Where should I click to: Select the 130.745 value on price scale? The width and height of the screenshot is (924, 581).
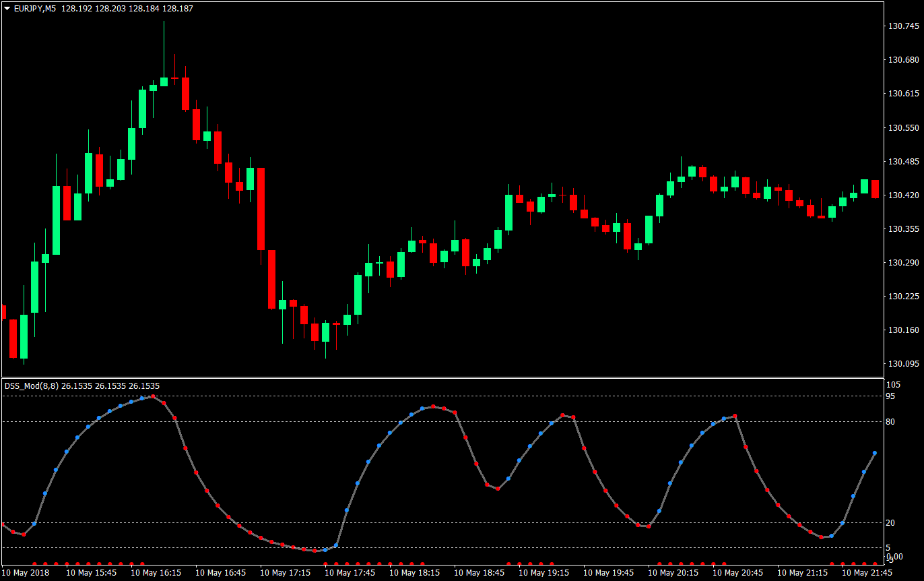[x=902, y=26]
